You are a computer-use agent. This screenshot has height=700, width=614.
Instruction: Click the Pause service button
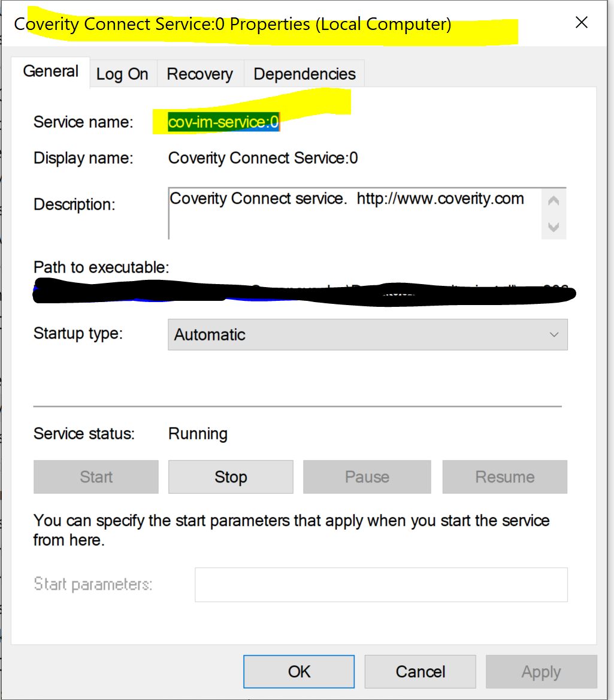tap(367, 477)
